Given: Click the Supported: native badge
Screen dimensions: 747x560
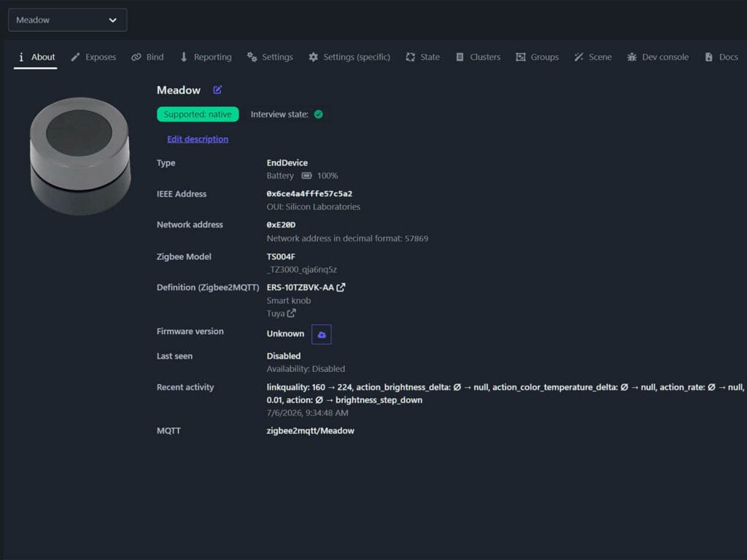Looking at the screenshot, I should [x=198, y=114].
